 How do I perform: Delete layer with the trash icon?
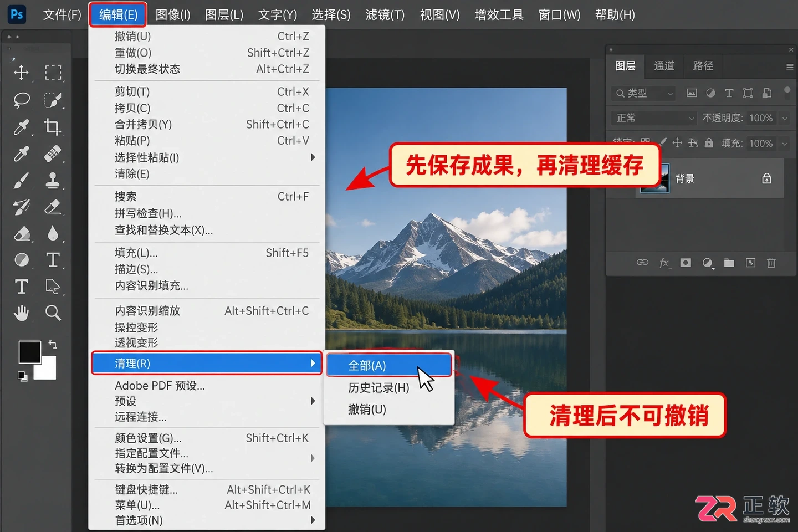pyautogui.click(x=771, y=263)
